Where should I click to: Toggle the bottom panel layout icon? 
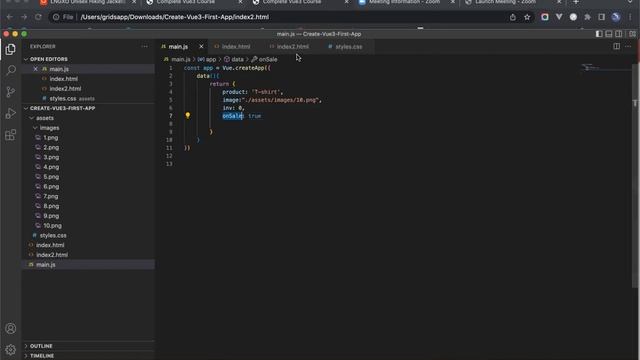tap(609, 34)
